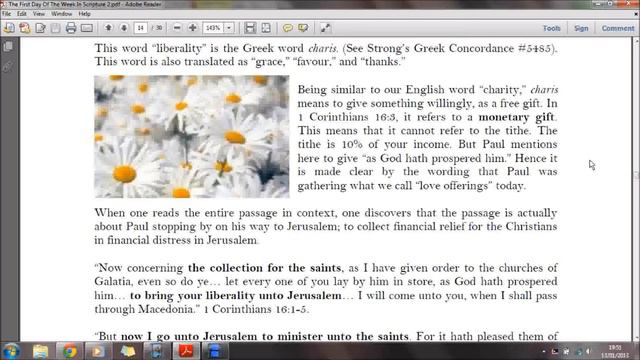Viewport: 640px width, 360px height.
Task: Click the zoom percentage field showing 143%
Action: pyautogui.click(x=213, y=28)
